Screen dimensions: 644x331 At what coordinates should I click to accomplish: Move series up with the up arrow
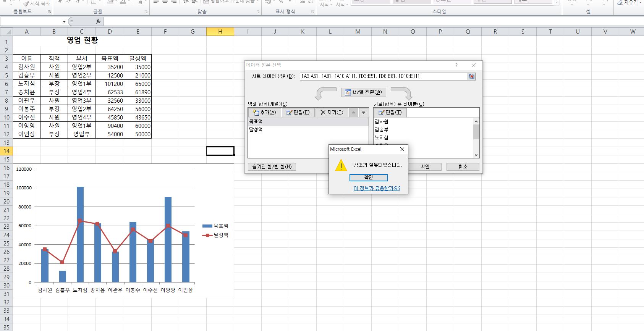[354, 113]
